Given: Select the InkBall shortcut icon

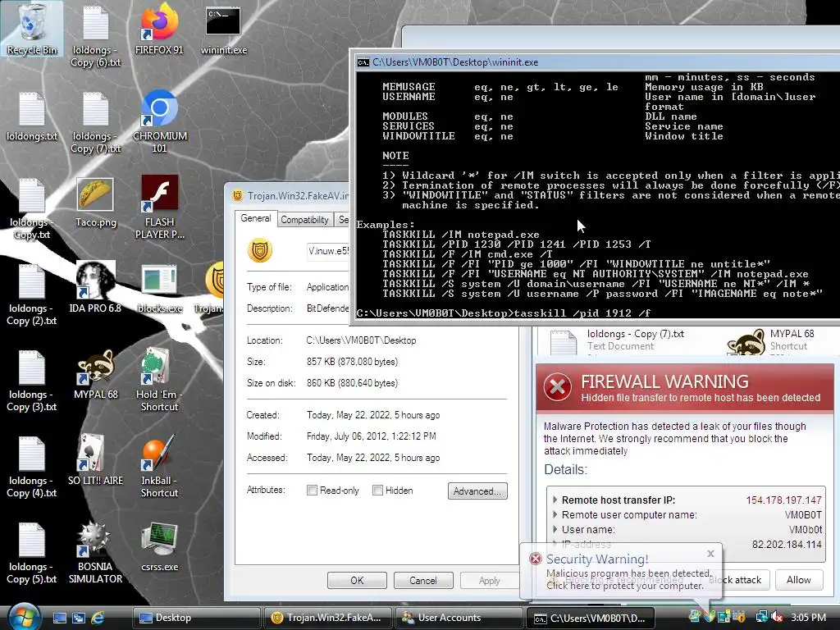Looking at the screenshot, I should point(159,465).
